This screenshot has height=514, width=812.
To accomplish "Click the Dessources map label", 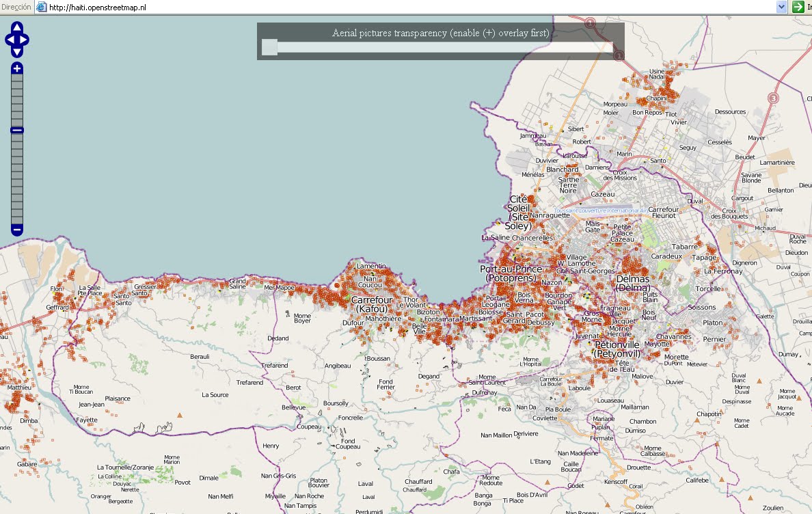I will coord(730,112).
